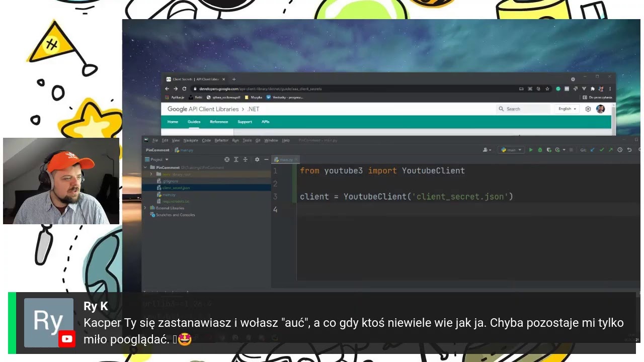The image size is (644, 362).
Task: Open Aplikacje bookmarks shortcut
Action: (175, 97)
